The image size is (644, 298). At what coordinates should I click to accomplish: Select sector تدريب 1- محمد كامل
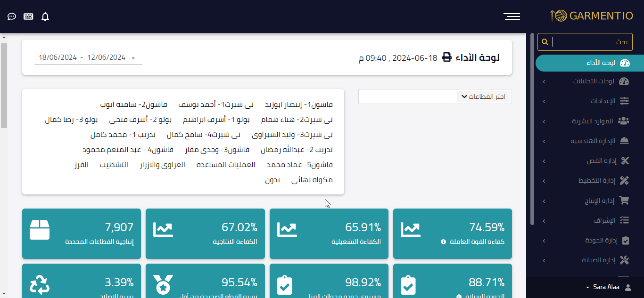click(x=123, y=135)
